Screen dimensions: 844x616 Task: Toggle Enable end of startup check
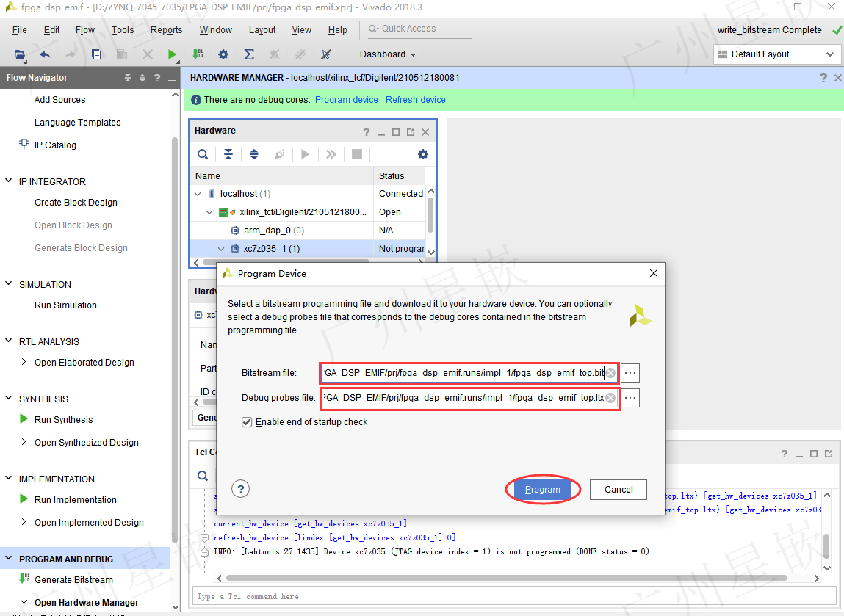coord(247,422)
